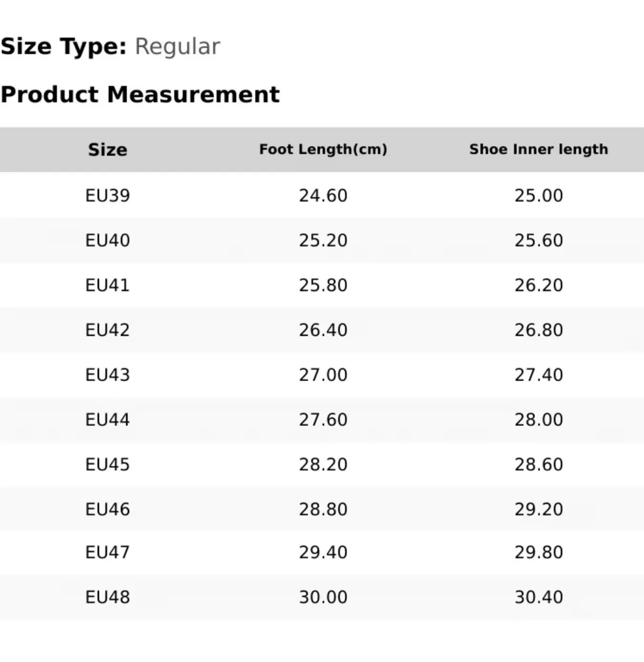Click shoe inner length value 26.20

[539, 285]
